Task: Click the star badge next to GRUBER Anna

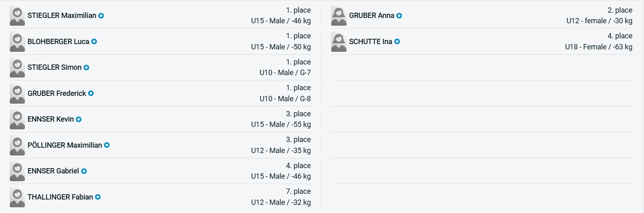Action: tap(399, 16)
